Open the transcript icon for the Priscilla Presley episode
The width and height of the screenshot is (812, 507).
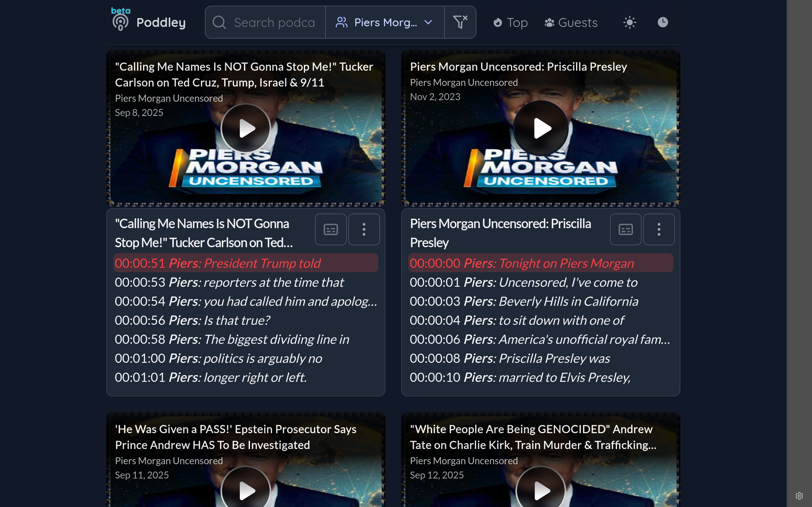[x=625, y=230]
